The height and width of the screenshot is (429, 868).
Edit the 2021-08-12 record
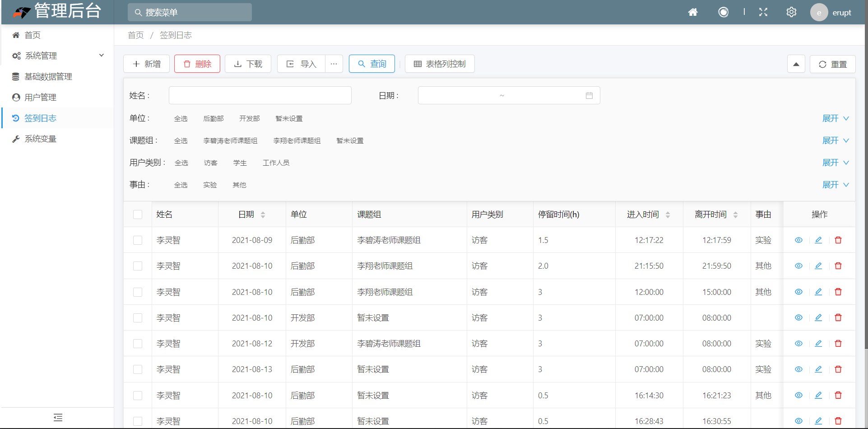[818, 344]
